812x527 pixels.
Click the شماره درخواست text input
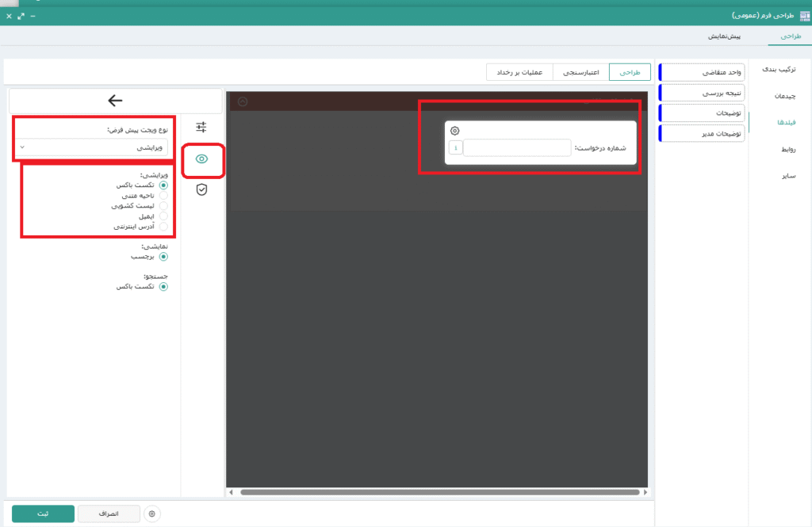coord(516,147)
